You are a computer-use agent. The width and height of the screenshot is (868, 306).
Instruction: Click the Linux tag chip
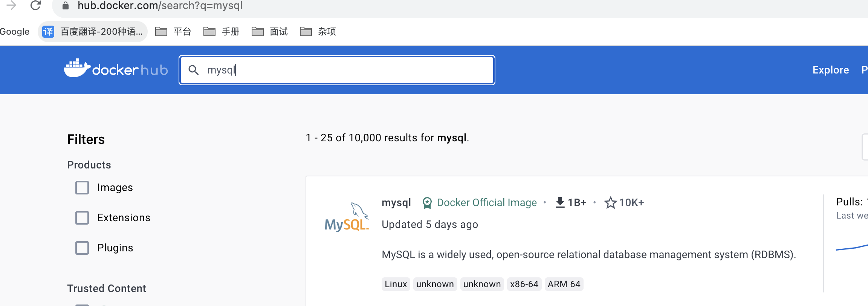(x=396, y=284)
